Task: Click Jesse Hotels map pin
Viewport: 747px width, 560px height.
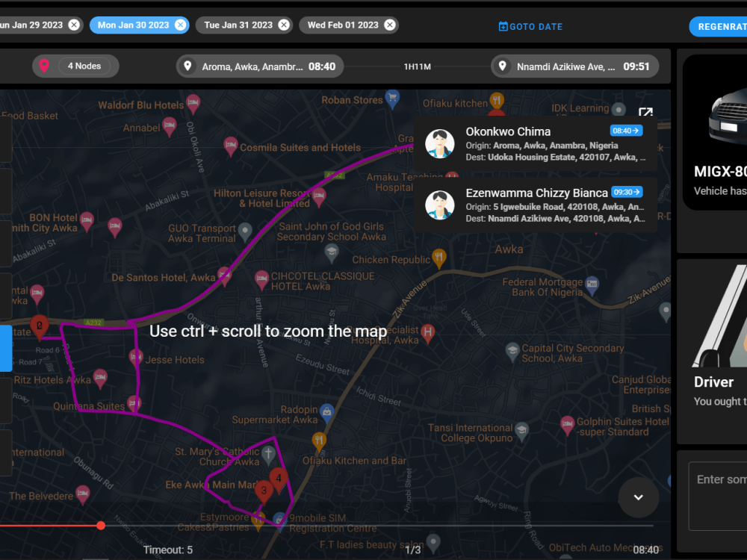Action: [x=136, y=358]
